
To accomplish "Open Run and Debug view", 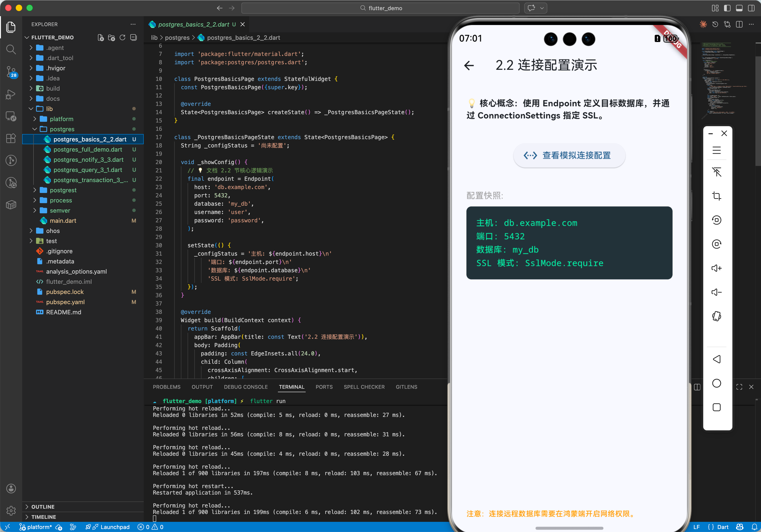I will click(x=11, y=95).
